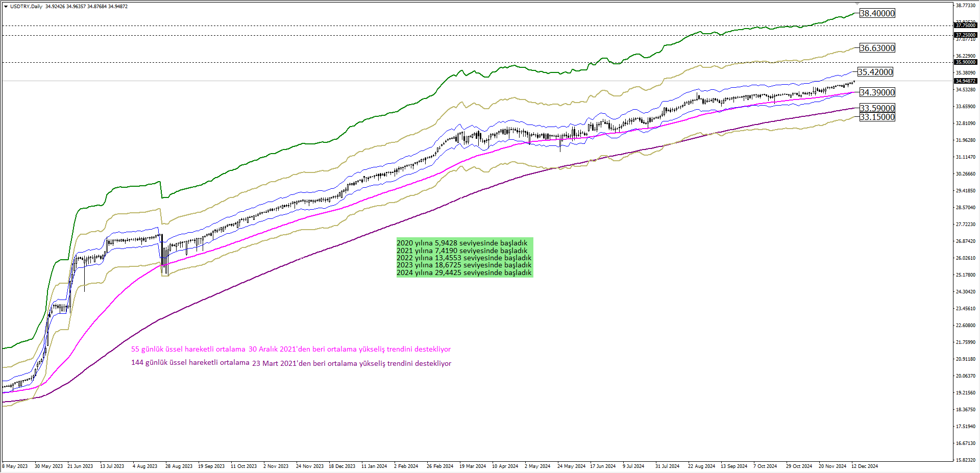The height and width of the screenshot is (473, 980).
Task: Click the 28 Aug 2023 date label
Action: [x=179, y=466]
